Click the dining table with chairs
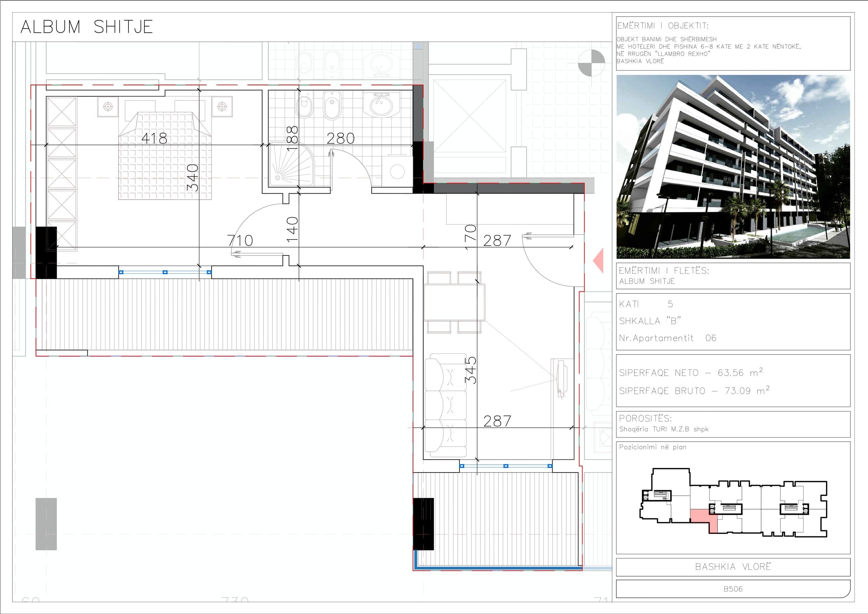 click(x=454, y=302)
